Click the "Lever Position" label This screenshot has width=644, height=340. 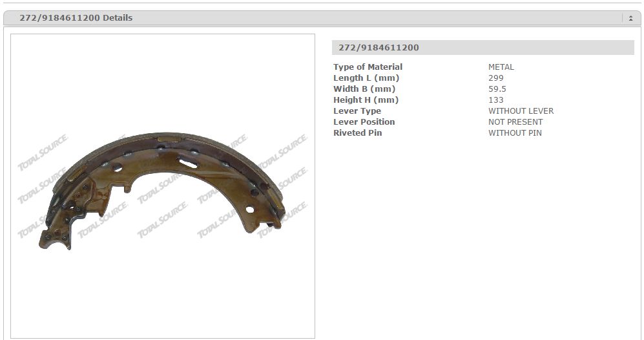coord(364,122)
